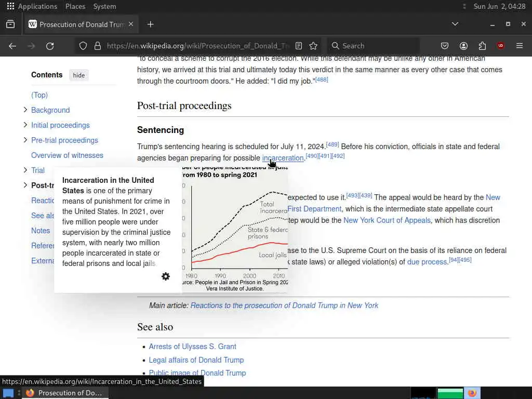The width and height of the screenshot is (532, 399).
Task: Click the See also heading
Action: pos(155,327)
